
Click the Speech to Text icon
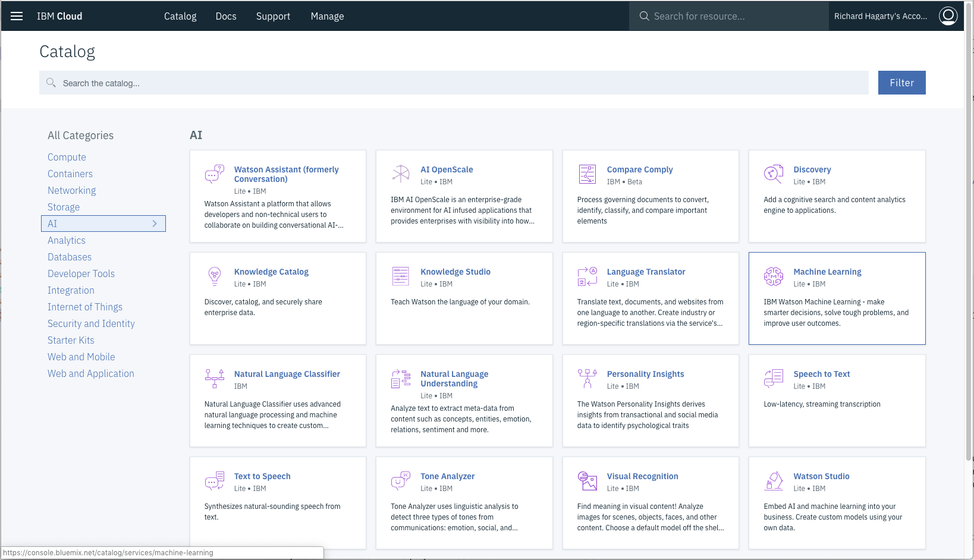tap(774, 379)
